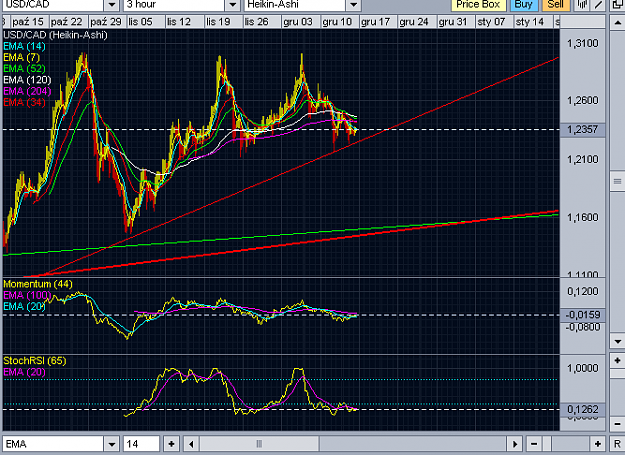Screen dimensions: 625x455
Task: Click the 1,3100 price axis label
Action: point(583,43)
